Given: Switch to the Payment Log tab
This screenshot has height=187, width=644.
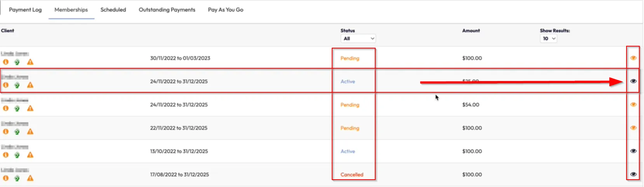Looking at the screenshot, I should (25, 10).
